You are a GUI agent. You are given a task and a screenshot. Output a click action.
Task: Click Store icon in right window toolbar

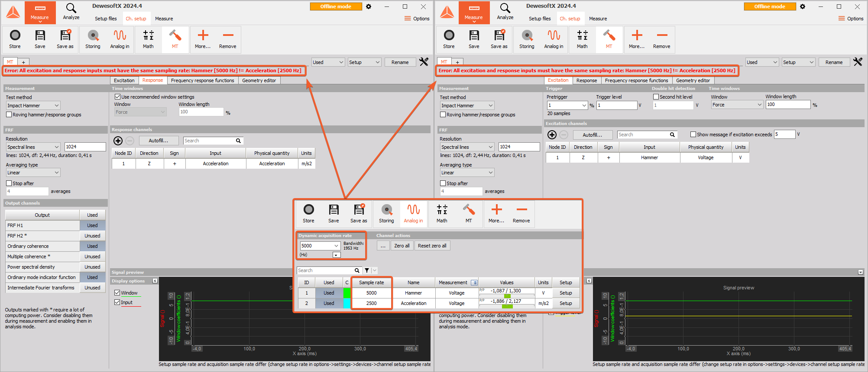tap(449, 39)
